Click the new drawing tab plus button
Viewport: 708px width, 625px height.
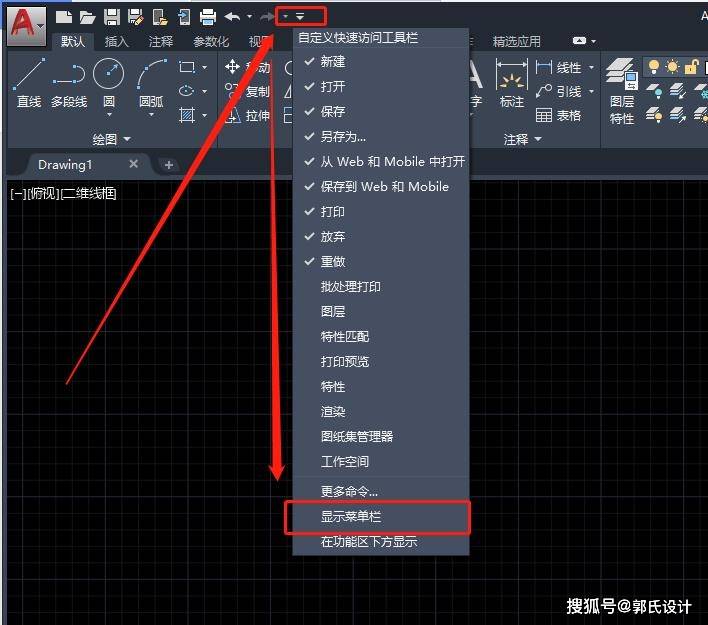[x=169, y=165]
